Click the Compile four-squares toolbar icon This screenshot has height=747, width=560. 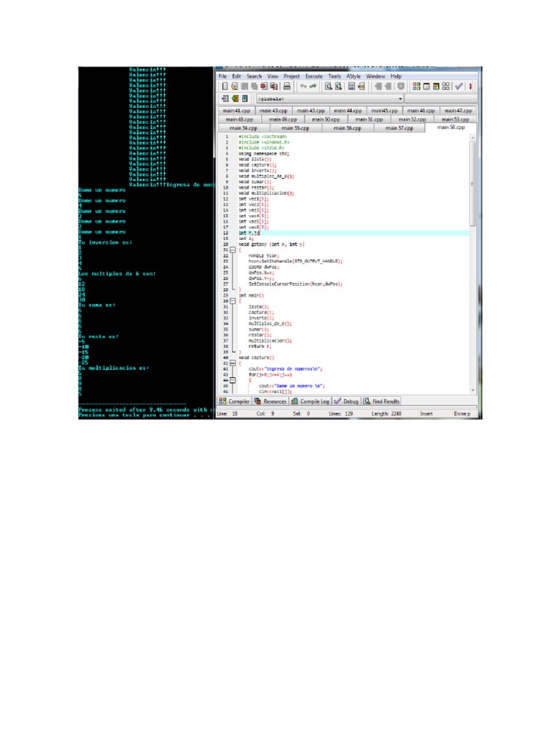click(416, 86)
